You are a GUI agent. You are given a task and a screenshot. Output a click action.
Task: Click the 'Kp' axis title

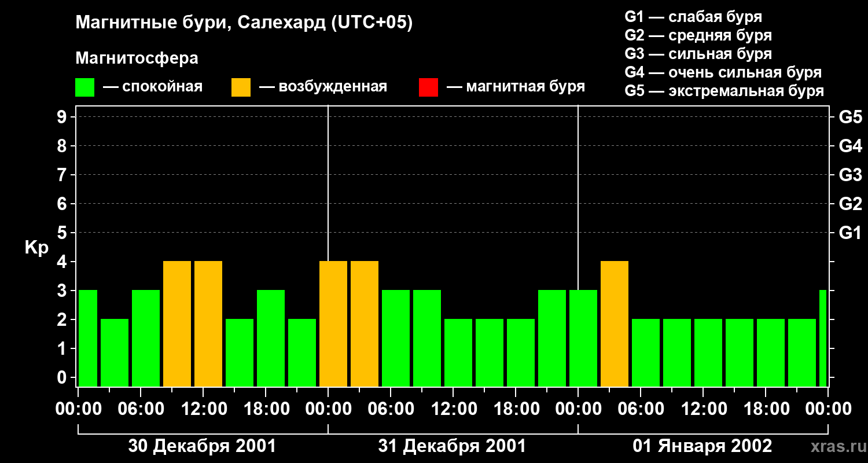[x=36, y=248]
